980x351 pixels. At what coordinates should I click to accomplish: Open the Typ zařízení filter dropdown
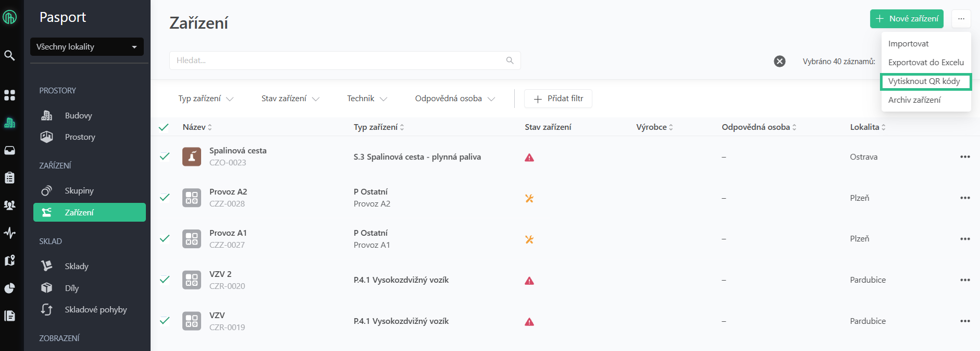coord(205,99)
